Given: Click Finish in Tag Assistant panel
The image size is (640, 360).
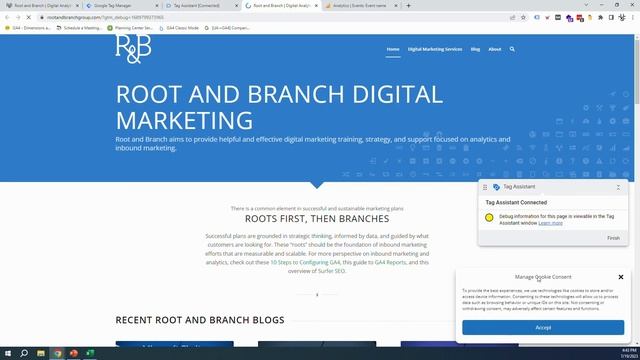Looking at the screenshot, I should (613, 238).
